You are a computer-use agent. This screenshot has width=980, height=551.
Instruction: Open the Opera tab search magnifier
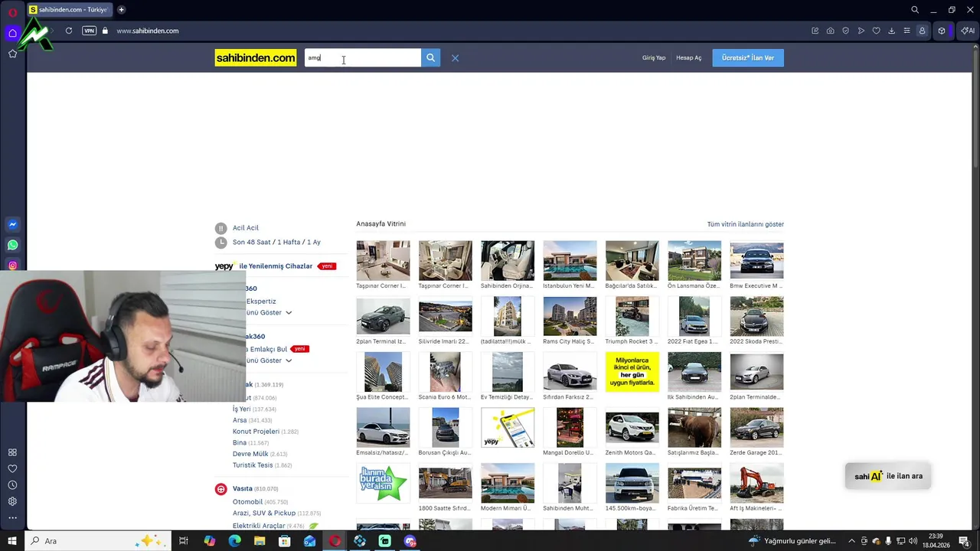pos(915,10)
